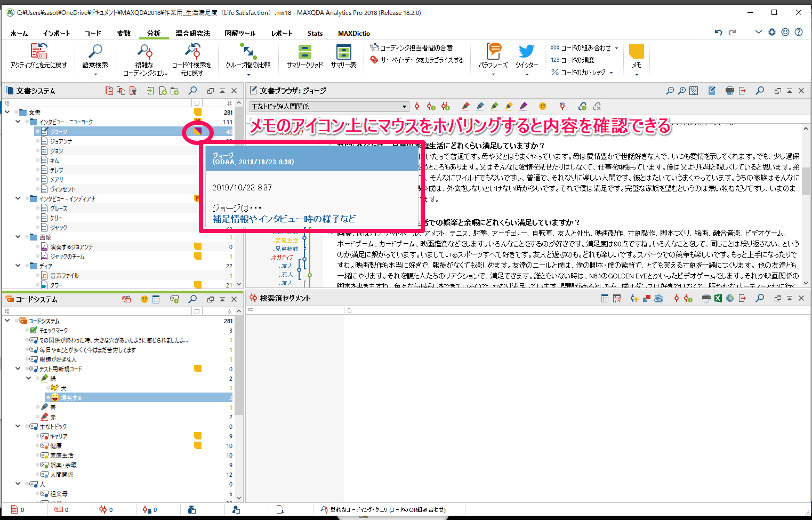The width and height of the screenshot is (812, 520).
Task: Collapse the 画像 folder
Action: (x=18, y=237)
